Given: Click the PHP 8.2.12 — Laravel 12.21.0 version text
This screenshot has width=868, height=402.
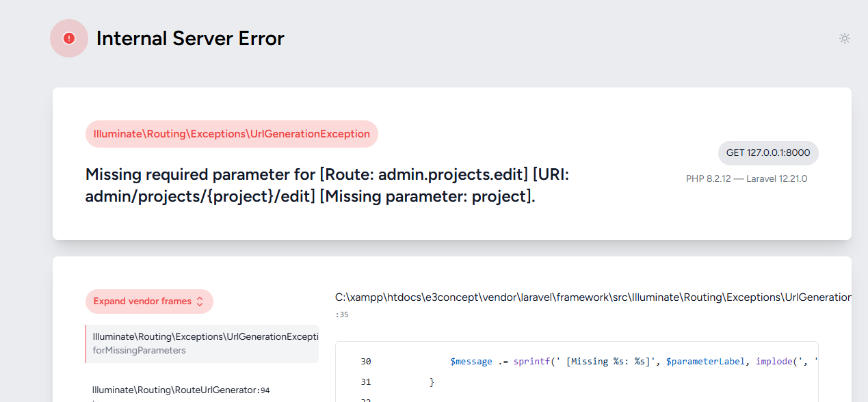Looking at the screenshot, I should pos(746,179).
